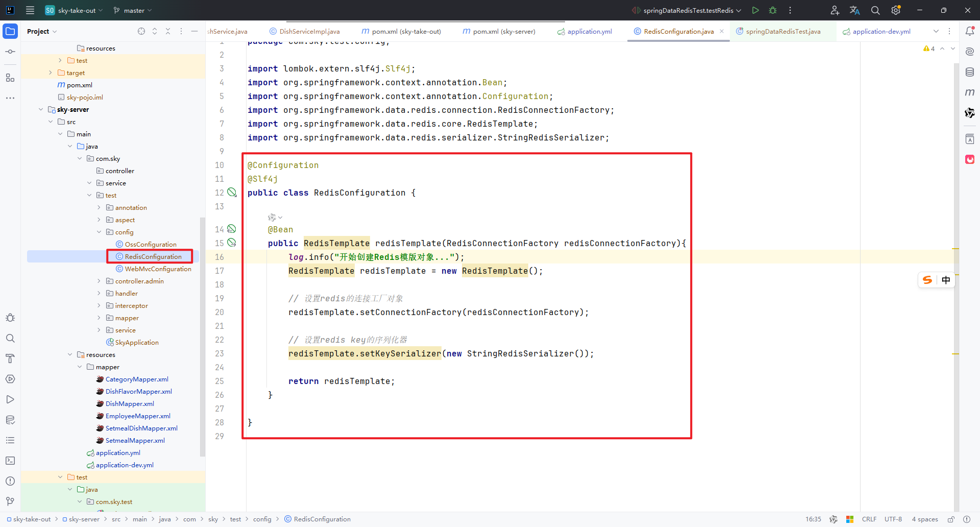Open IDE settings with the gear icon
Image resolution: width=980 pixels, height=527 pixels.
pos(896,10)
